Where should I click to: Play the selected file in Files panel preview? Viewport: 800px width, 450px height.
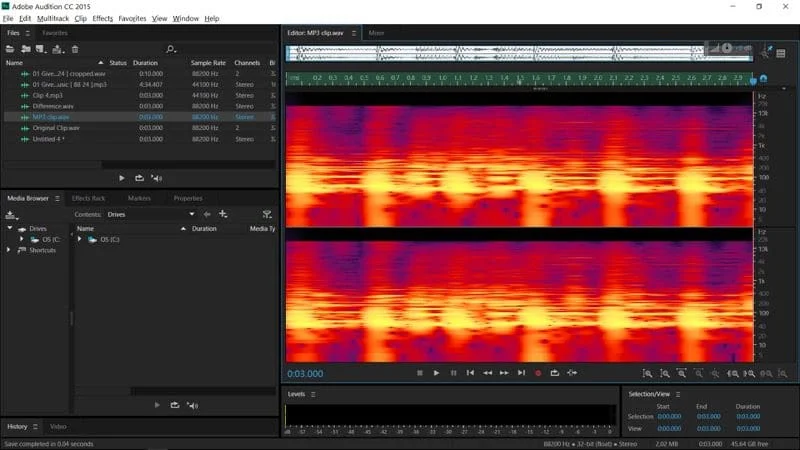pos(121,178)
